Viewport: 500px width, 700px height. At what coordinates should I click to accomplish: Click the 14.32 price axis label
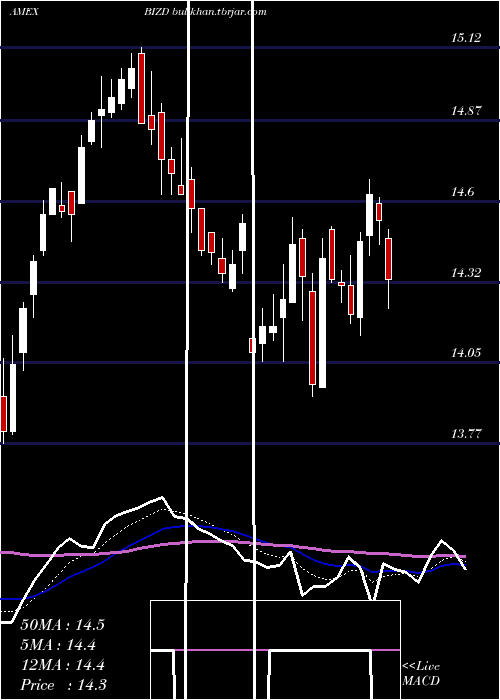[466, 272]
